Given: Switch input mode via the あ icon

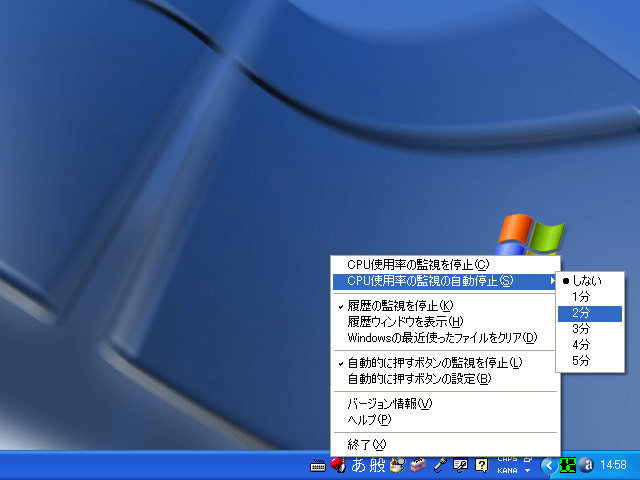Looking at the screenshot, I should pos(358,465).
